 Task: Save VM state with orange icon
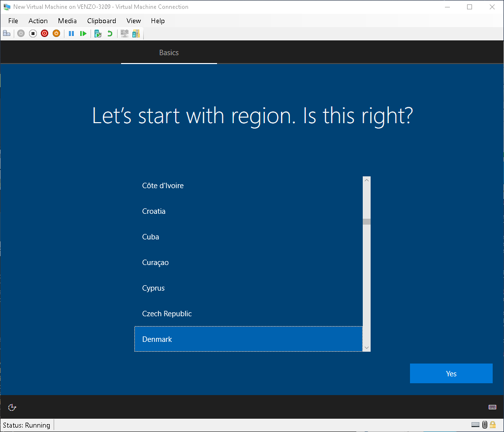coord(56,33)
